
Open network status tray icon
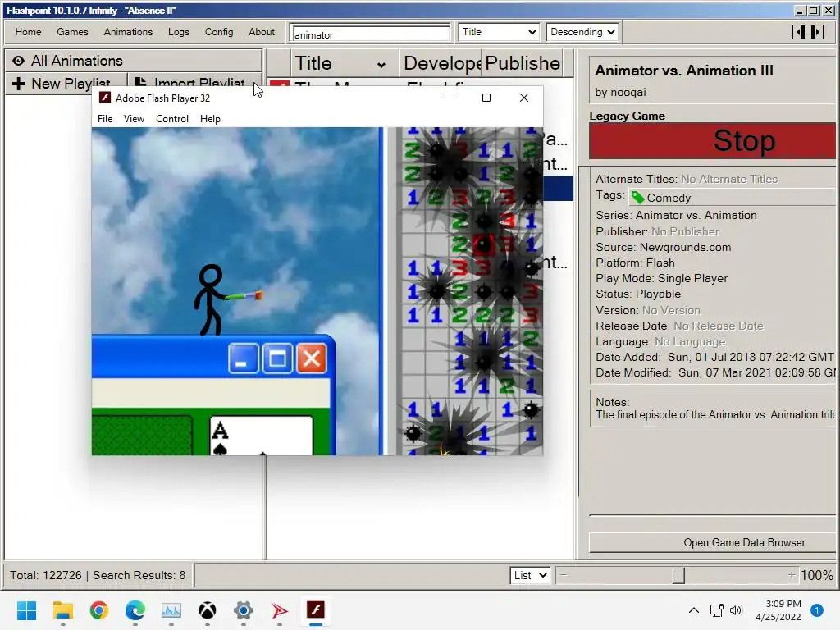tap(716, 610)
